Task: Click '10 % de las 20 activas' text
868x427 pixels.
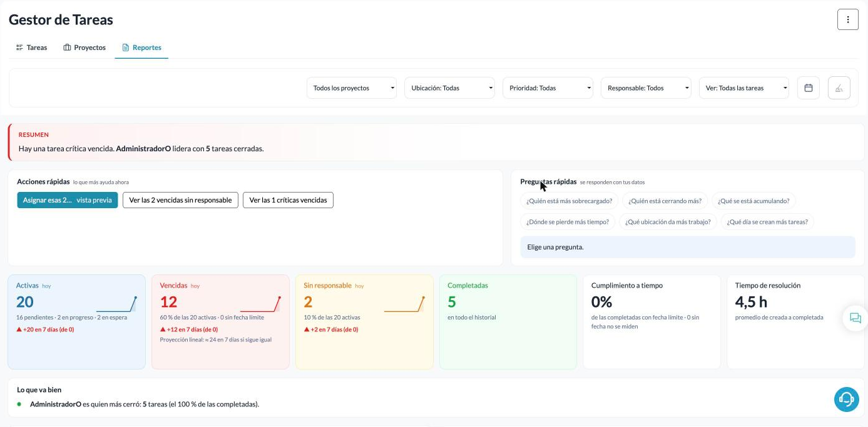Action: pos(332,318)
